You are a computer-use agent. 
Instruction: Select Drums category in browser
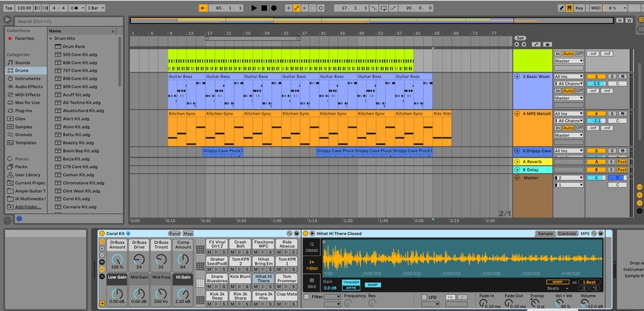pos(26,71)
